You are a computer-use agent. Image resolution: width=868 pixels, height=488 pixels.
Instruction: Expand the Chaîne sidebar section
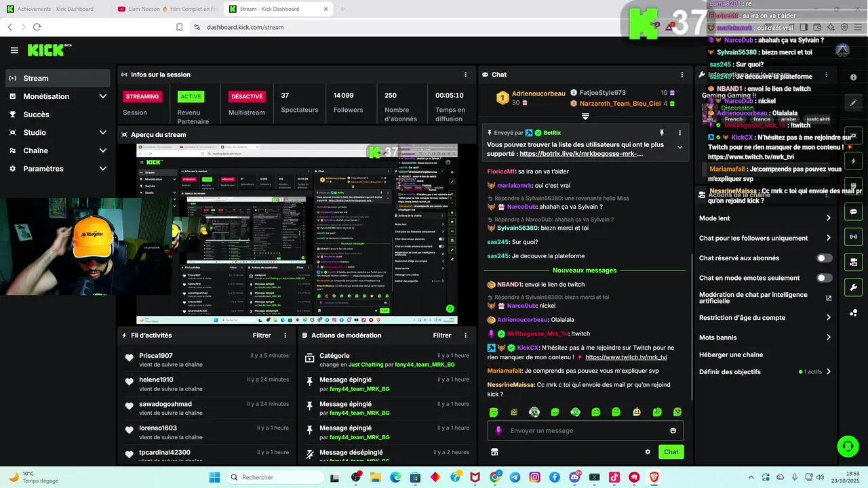click(x=103, y=150)
